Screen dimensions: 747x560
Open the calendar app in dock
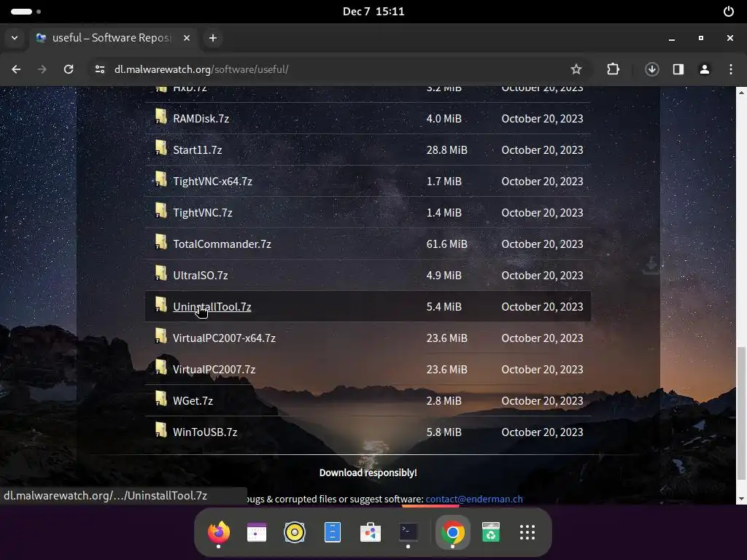click(256, 532)
